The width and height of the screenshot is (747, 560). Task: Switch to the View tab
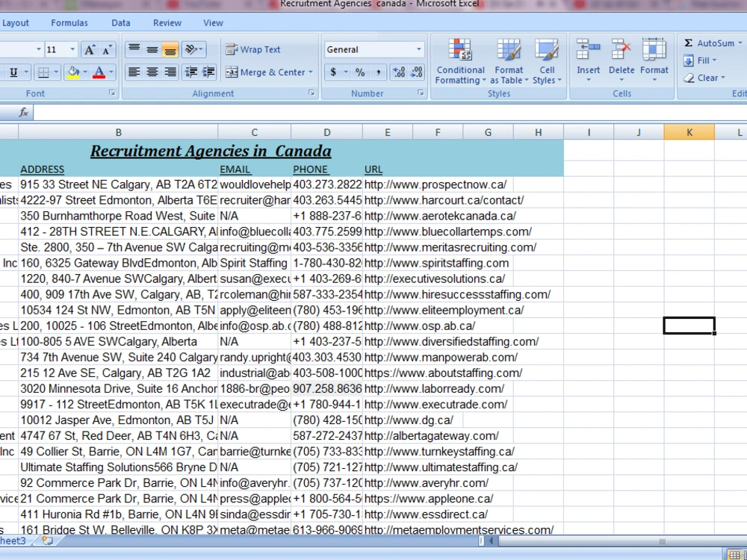(x=213, y=23)
